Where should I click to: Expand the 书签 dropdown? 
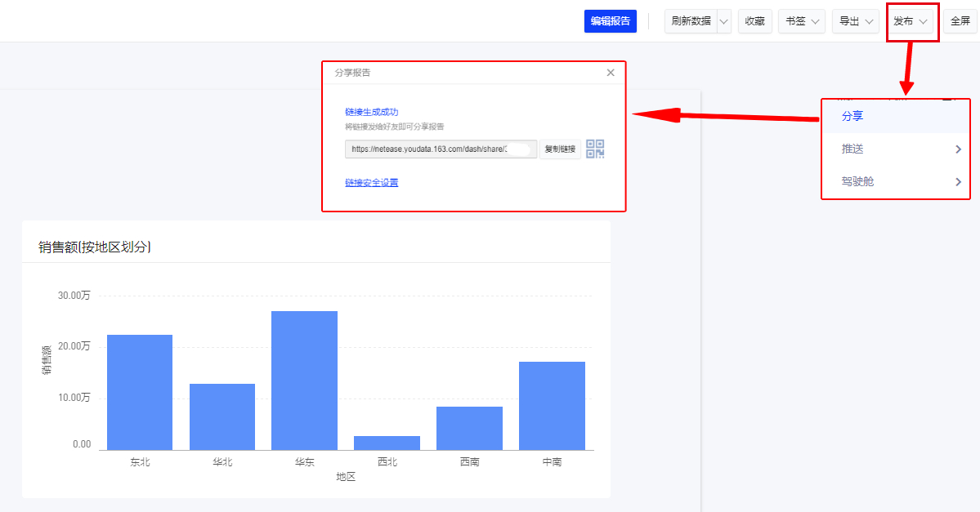point(801,22)
